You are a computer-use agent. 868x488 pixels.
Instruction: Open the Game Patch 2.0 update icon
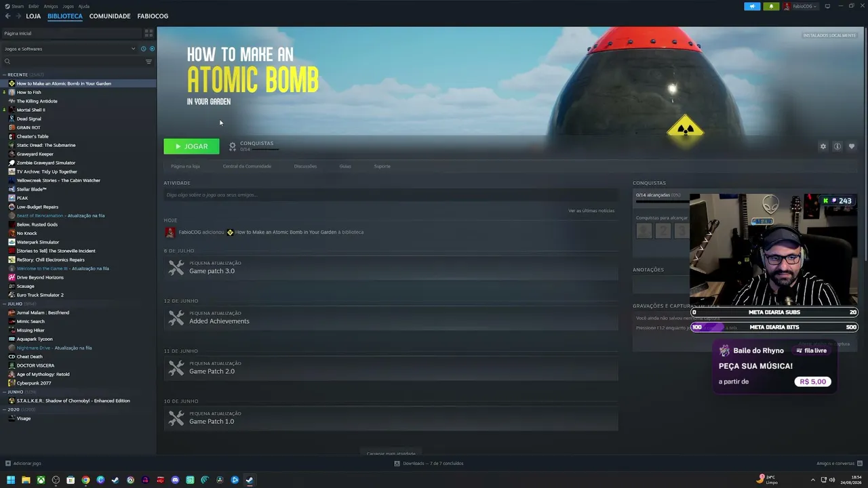coord(176,369)
